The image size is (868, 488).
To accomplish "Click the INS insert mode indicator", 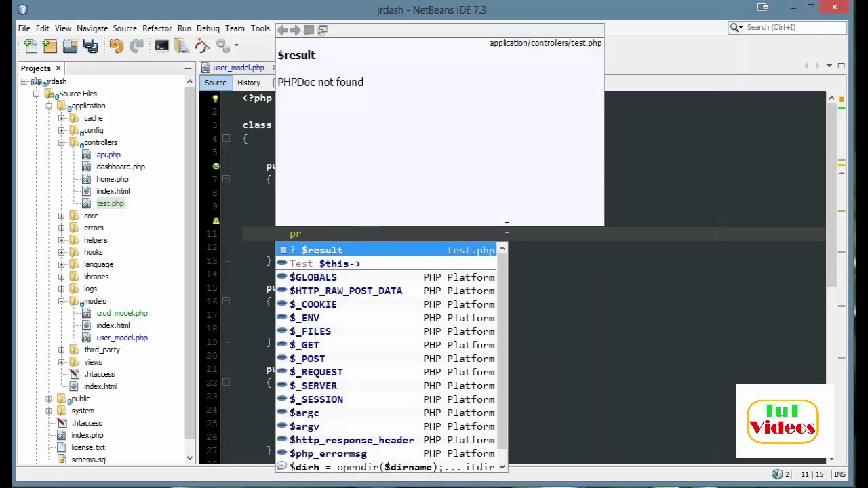I will pyautogui.click(x=840, y=474).
